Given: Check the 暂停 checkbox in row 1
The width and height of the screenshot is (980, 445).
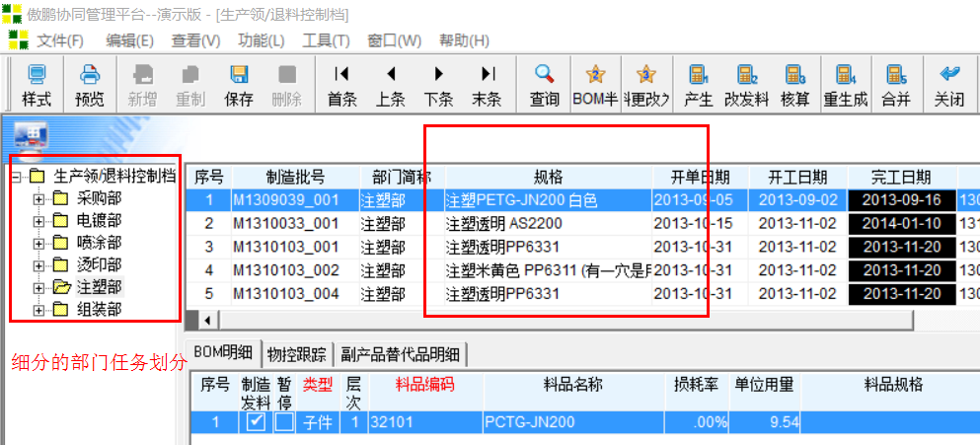Looking at the screenshot, I should point(284,422).
